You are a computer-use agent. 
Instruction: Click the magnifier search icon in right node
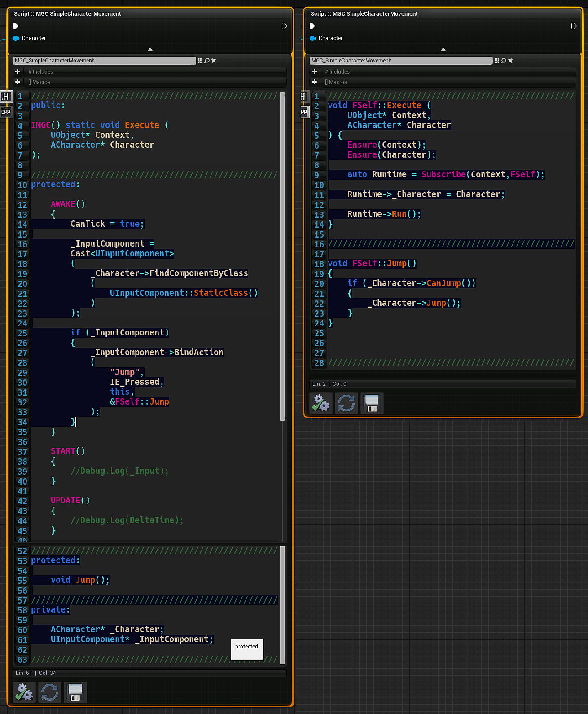click(x=504, y=61)
